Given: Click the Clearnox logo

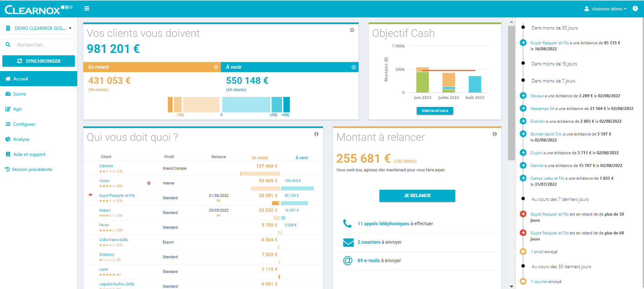Looking at the screenshot, I should click(x=38, y=9).
